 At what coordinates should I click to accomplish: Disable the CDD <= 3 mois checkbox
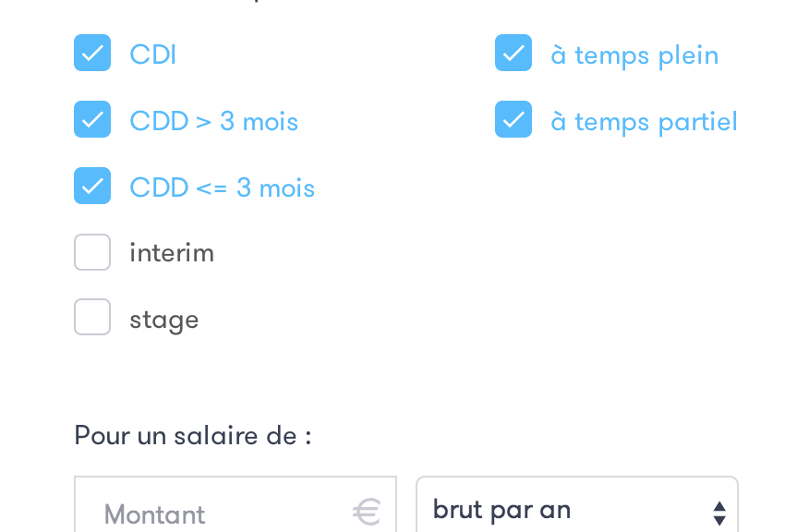92,187
